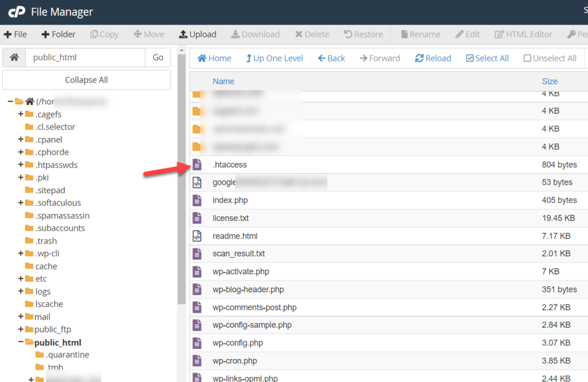Select the wp-cron.php file name
Viewport: 588px width, 382px height.
235,361
